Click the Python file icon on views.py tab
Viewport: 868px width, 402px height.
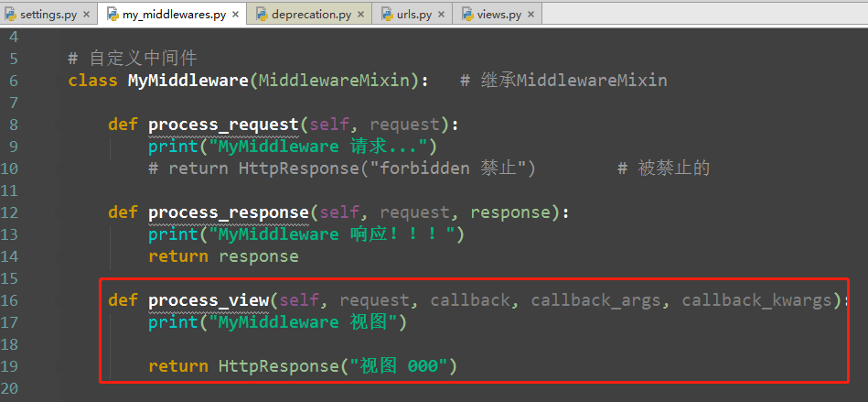click(x=467, y=14)
